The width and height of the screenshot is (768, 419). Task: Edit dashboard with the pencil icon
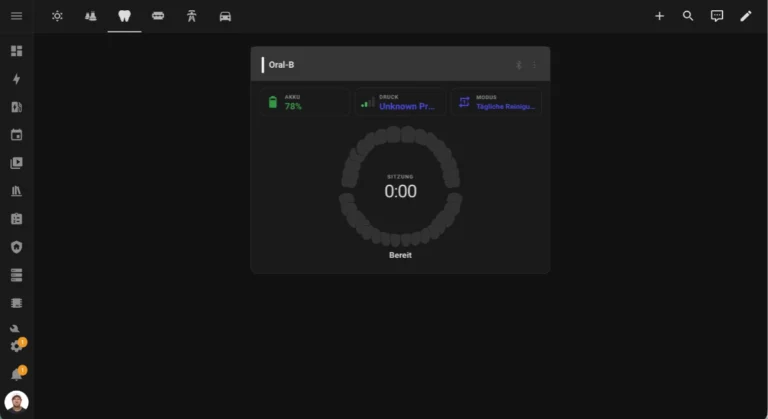coord(746,16)
